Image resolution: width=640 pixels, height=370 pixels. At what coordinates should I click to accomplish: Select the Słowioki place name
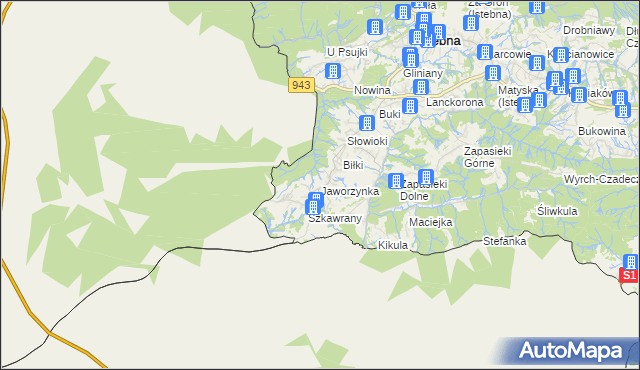pyautogui.click(x=367, y=141)
